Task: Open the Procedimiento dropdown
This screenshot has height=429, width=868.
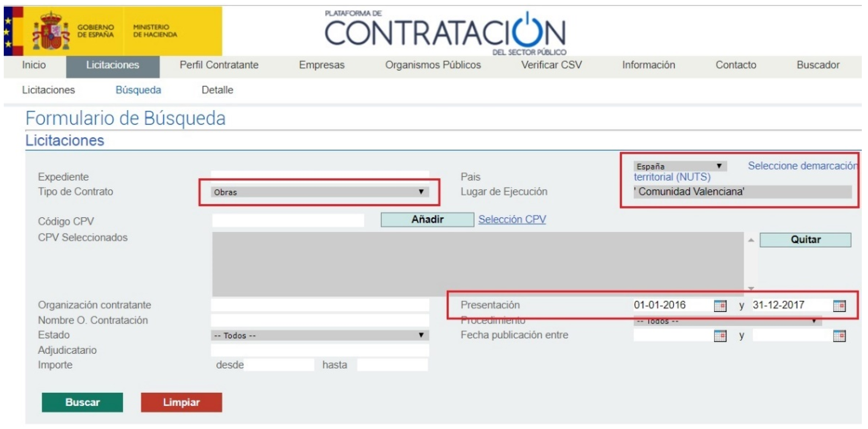Action: click(727, 321)
